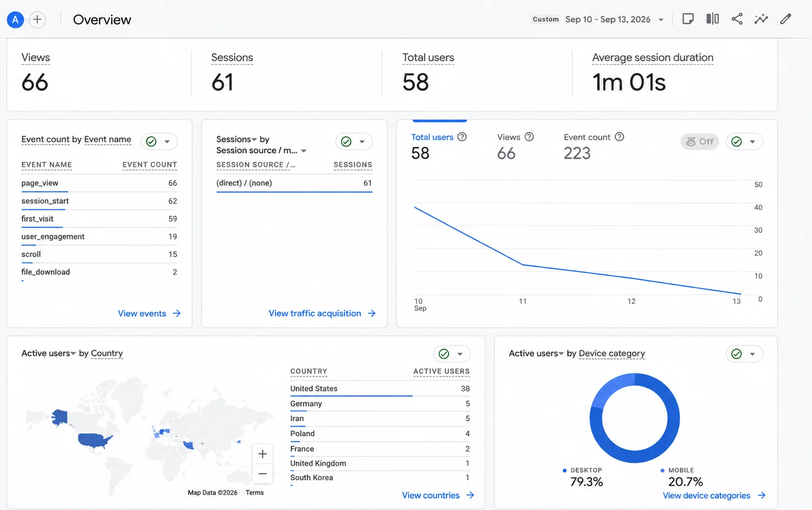The height and width of the screenshot is (510, 812).
Task: Toggle the anomaly detection Off switch
Action: 700,142
